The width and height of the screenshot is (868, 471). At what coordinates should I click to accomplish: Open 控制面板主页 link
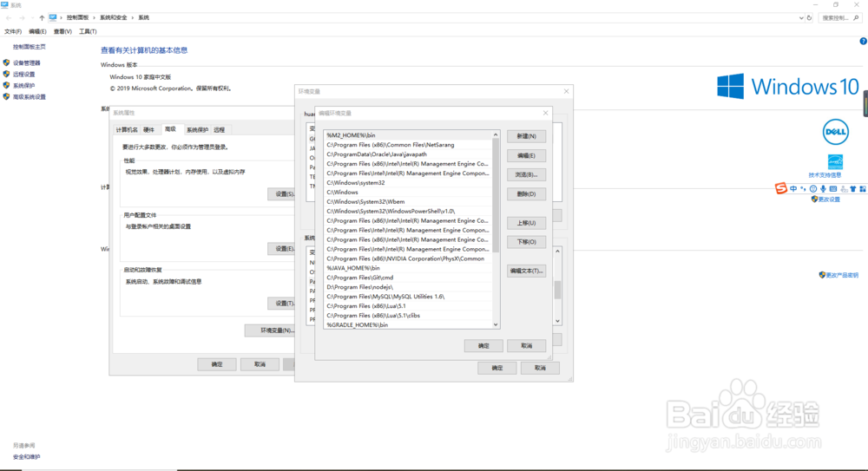30,47
